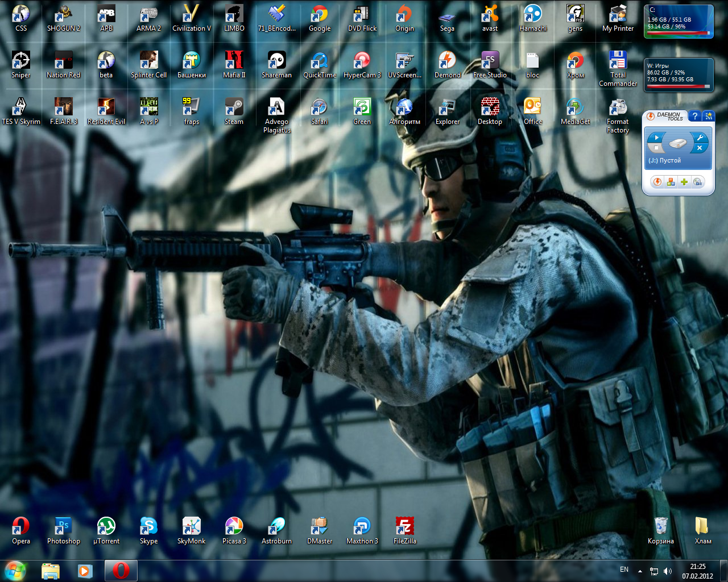Open the EN language selector
The height and width of the screenshot is (582, 728).
point(624,569)
